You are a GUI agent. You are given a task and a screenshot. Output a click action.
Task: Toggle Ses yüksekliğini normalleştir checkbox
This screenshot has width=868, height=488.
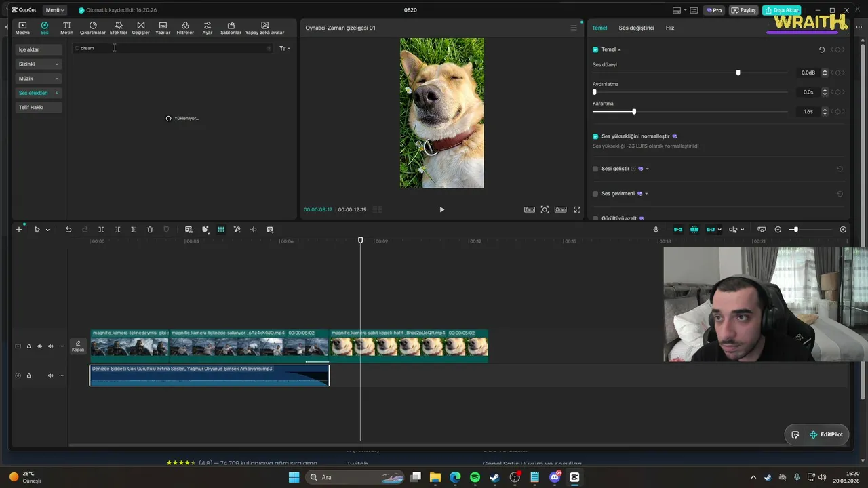coord(595,136)
